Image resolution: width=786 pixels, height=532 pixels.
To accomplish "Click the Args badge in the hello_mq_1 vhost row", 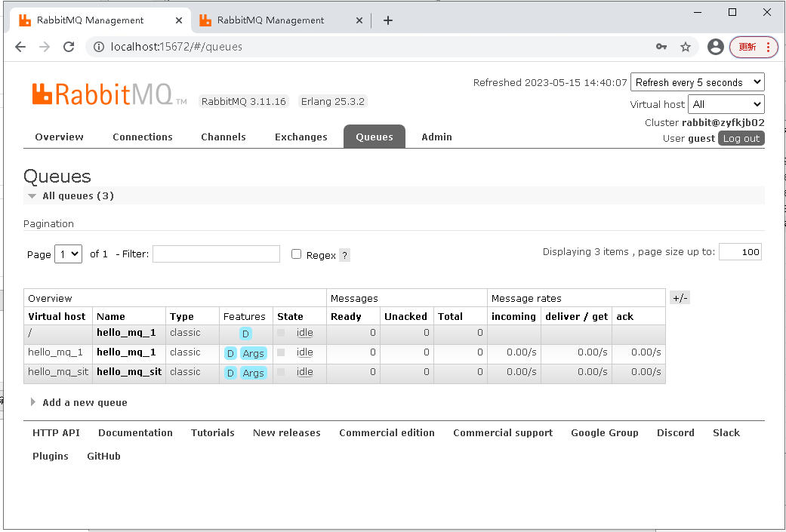I will tap(253, 354).
